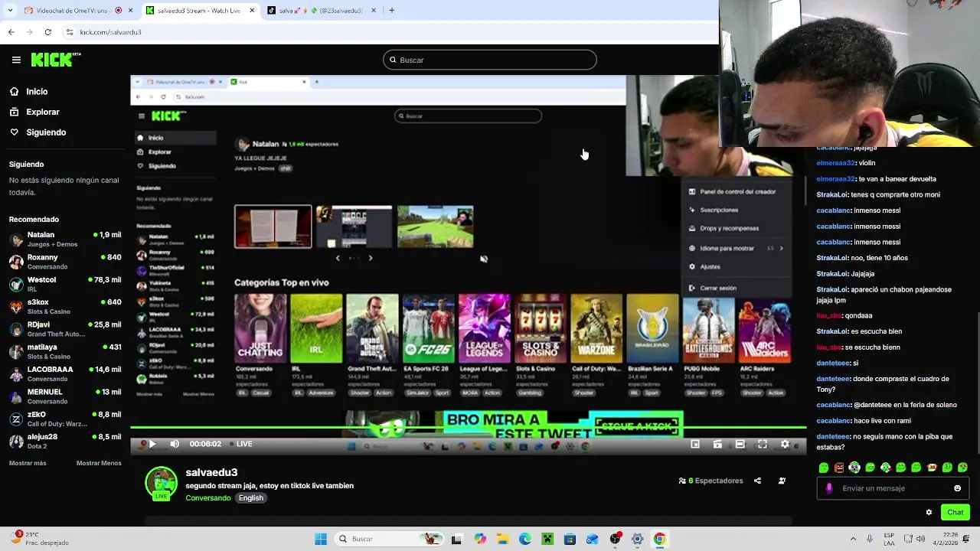Click the purple microphone icon in chat input
980x551 pixels.
(829, 488)
